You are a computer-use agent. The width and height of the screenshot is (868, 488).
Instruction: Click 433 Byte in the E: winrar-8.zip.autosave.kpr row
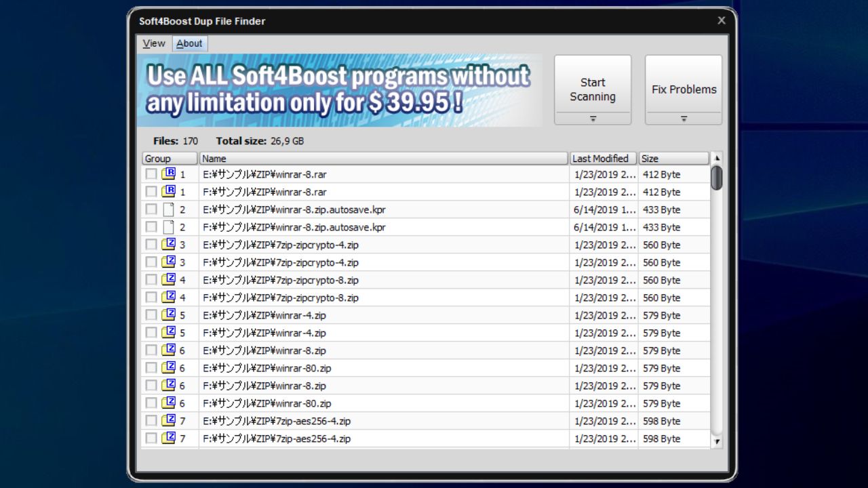661,209
